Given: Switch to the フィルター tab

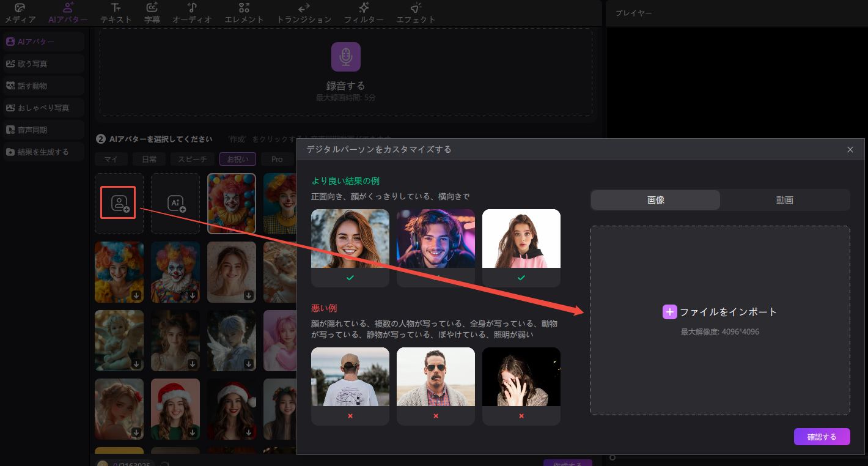Looking at the screenshot, I should coord(364,13).
